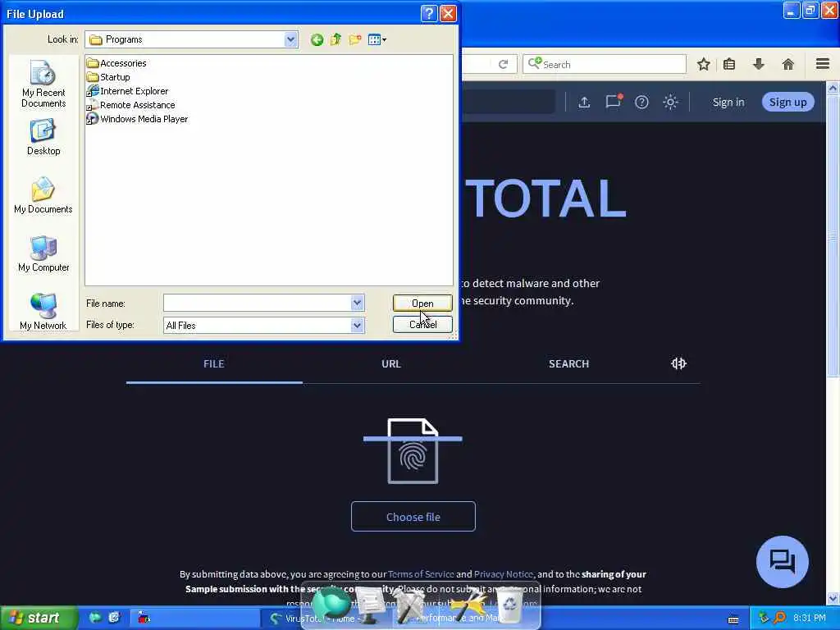Screen dimensions: 840x630
Task: Open My Documents in places bar
Action: (x=43, y=195)
